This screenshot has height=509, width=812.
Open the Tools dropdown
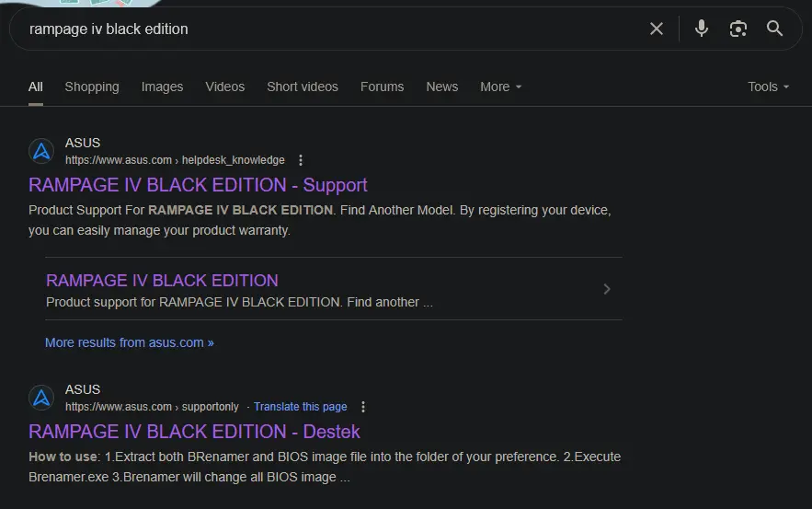(x=768, y=87)
